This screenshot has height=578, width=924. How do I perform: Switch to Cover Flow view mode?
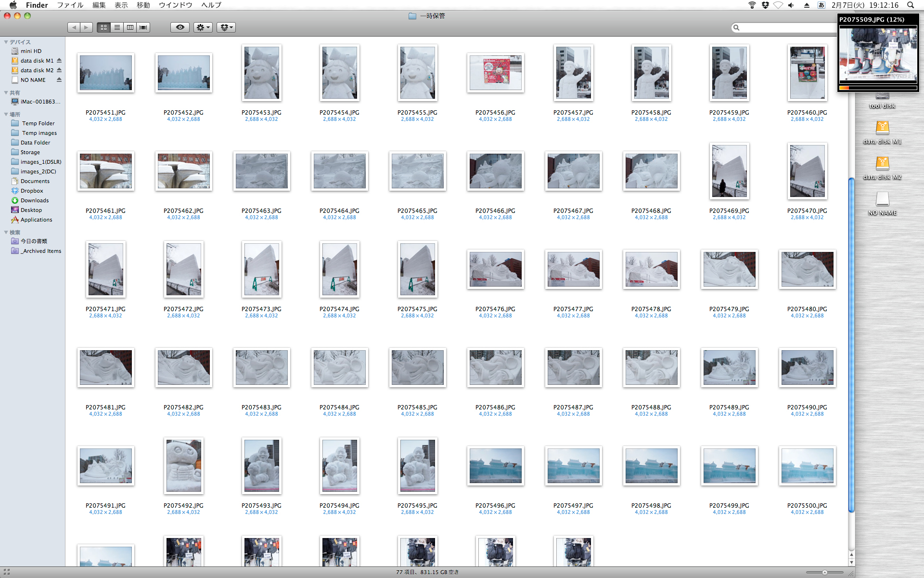pyautogui.click(x=143, y=27)
